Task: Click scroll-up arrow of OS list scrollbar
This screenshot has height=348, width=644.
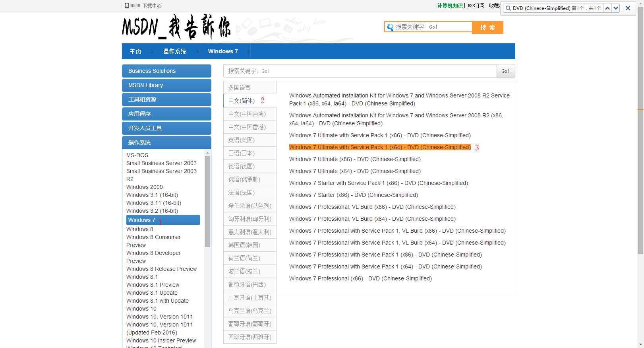Action: coord(207,153)
